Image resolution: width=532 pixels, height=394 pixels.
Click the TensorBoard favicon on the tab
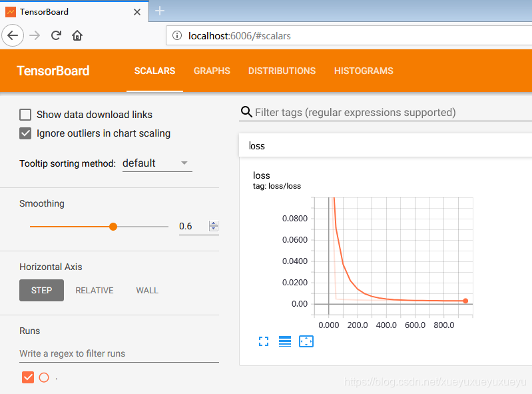[11, 12]
